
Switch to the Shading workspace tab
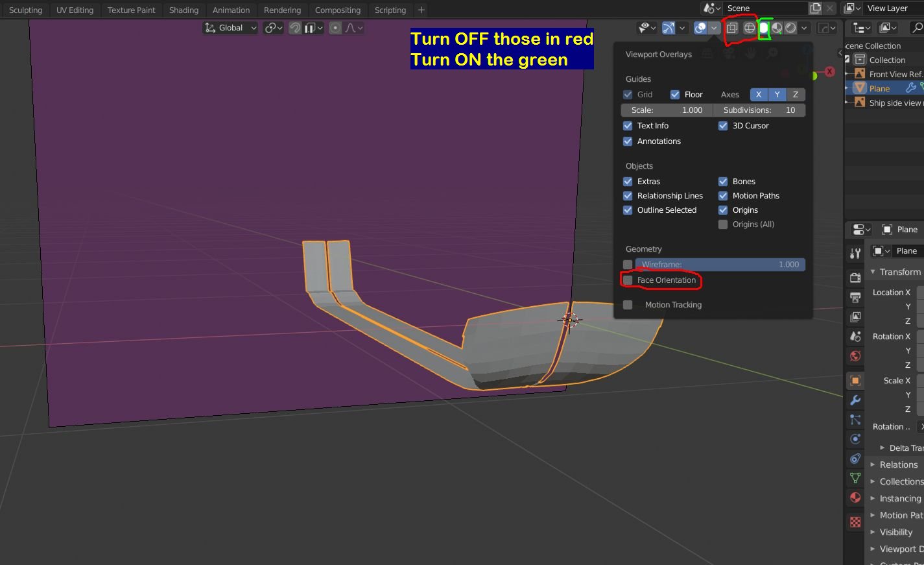click(x=184, y=10)
